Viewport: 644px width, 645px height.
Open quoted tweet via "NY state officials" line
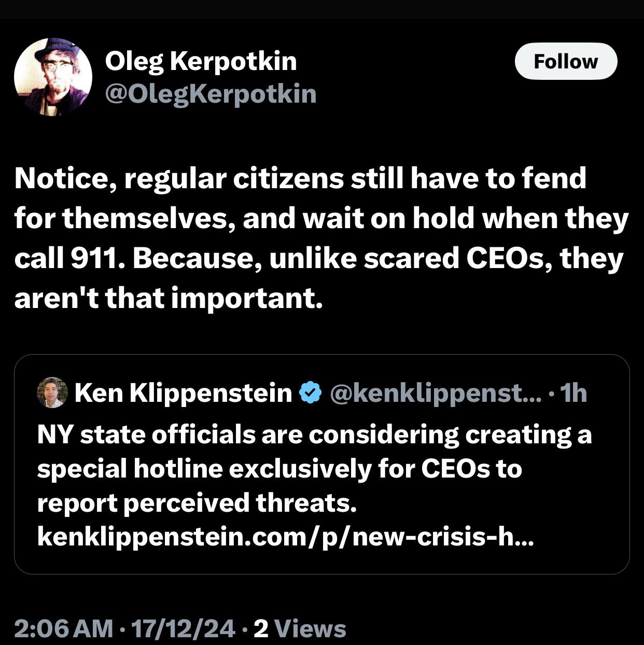pos(314,434)
